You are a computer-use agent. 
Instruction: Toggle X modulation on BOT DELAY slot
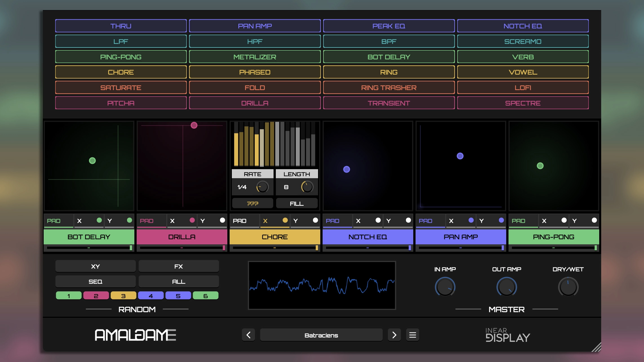(x=89, y=221)
